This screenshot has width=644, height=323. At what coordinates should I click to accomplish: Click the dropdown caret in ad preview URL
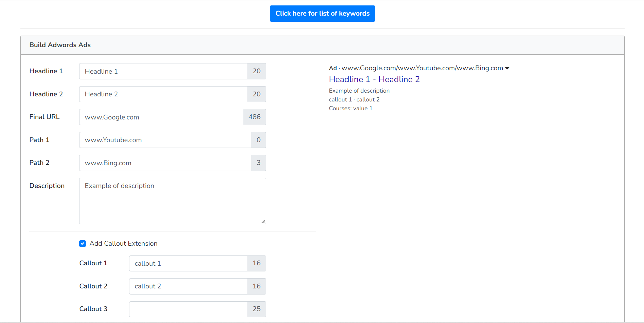pyautogui.click(x=507, y=68)
